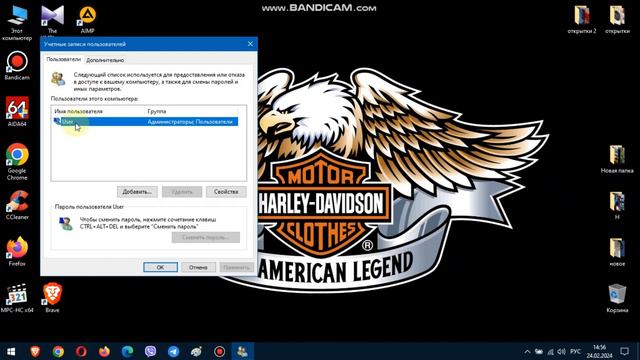The image size is (640, 360).
Task: Open the новое folder on desktop
Action: point(617,252)
